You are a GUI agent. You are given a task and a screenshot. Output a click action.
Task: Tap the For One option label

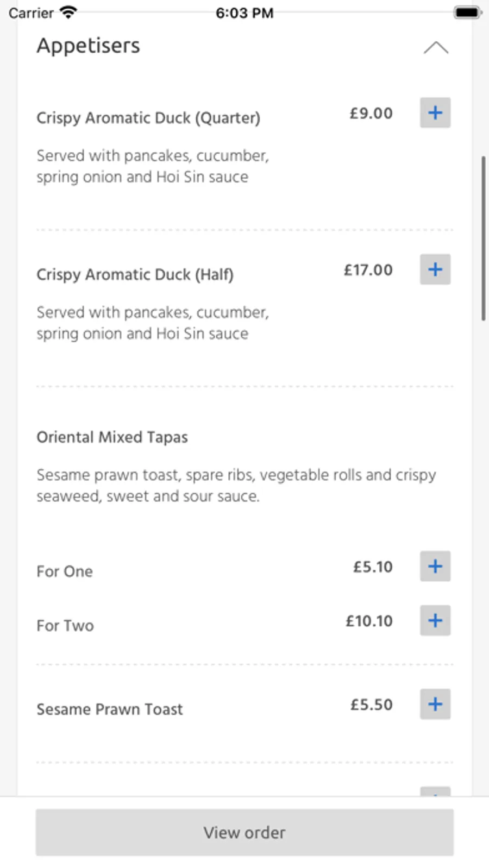(65, 571)
